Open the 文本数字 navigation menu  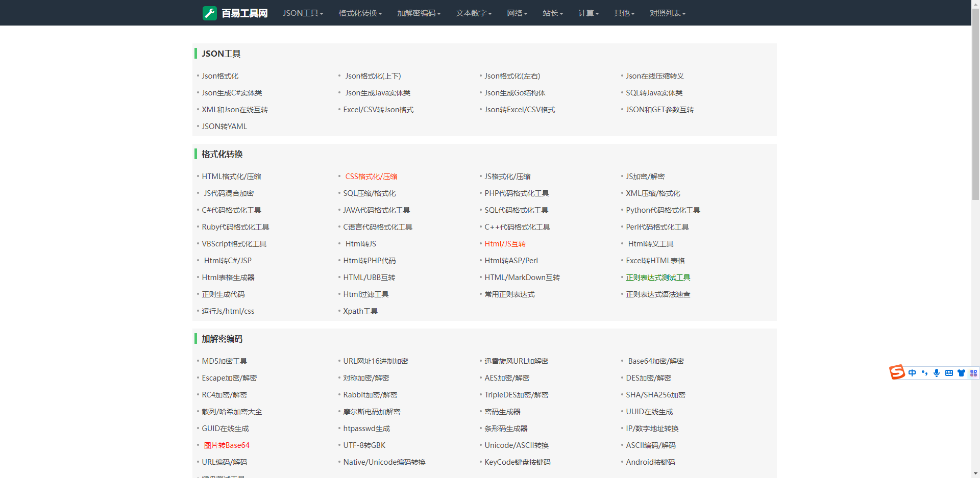click(x=473, y=13)
